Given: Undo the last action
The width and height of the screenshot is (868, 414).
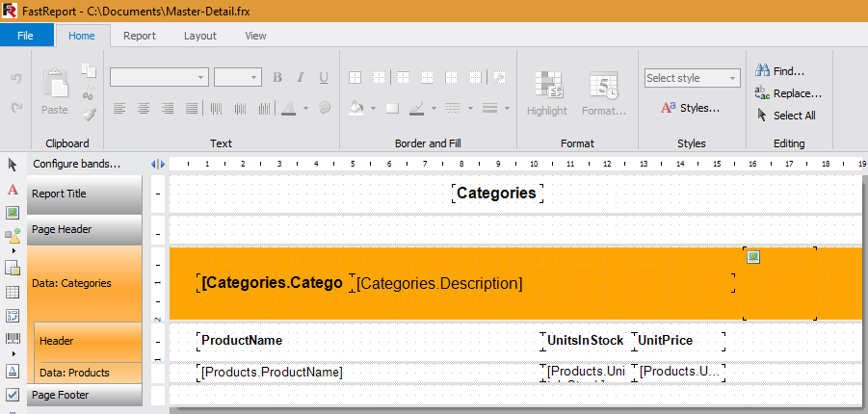Looking at the screenshot, I should (16, 78).
